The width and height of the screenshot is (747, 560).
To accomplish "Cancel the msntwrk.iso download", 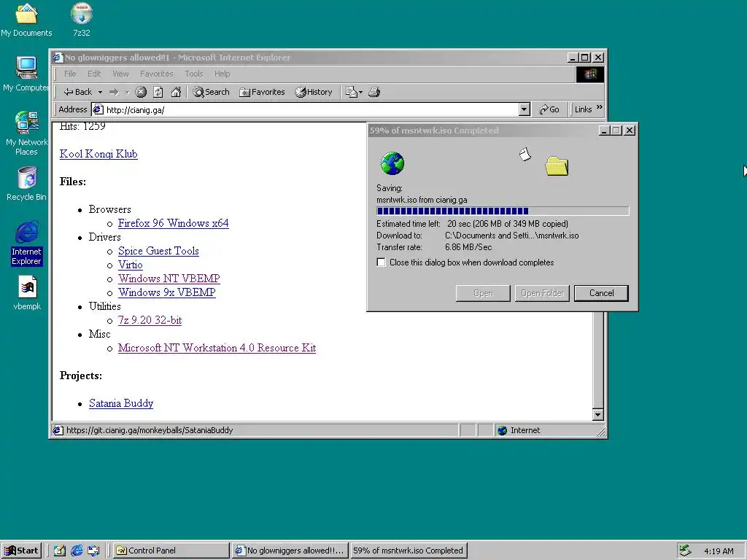I will [x=601, y=293].
